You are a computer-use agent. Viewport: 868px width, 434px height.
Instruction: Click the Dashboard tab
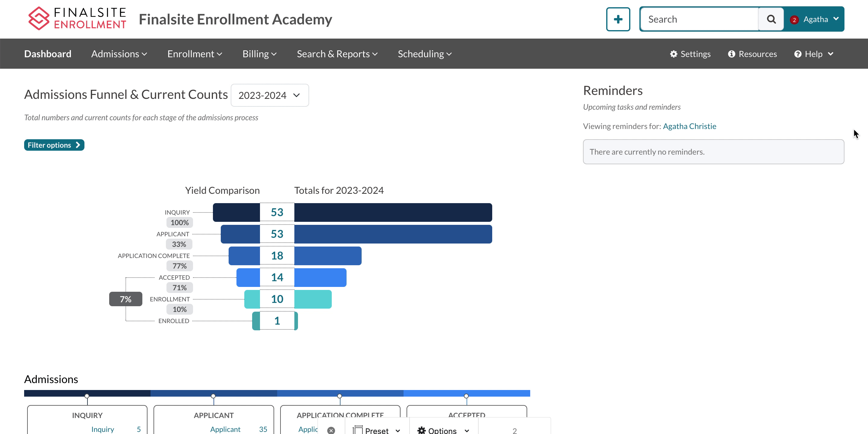point(47,54)
